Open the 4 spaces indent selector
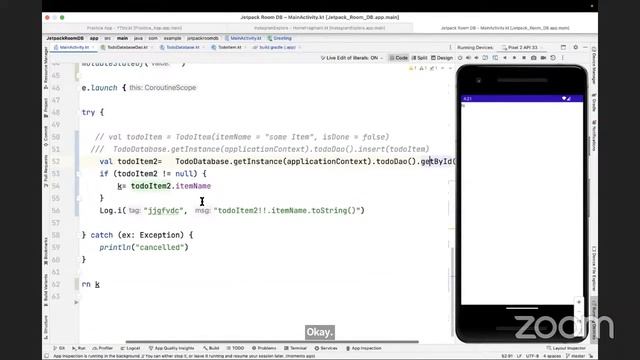 coord(552,356)
